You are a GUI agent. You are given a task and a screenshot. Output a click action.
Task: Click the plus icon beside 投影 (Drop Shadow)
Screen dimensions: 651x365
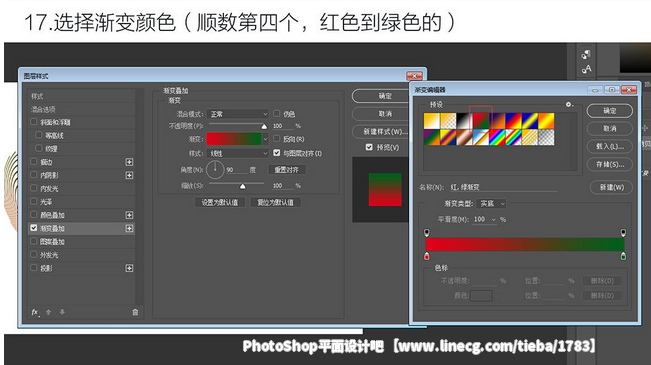129,268
